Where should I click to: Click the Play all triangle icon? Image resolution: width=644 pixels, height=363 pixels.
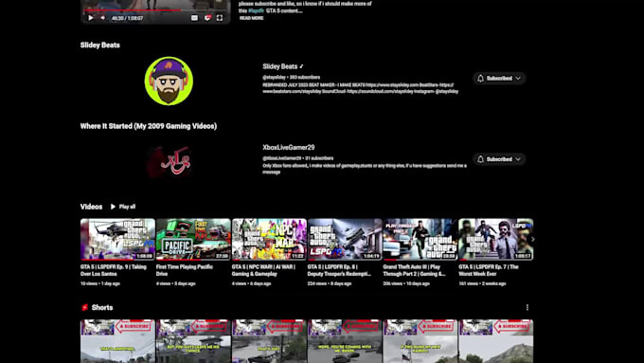113,207
